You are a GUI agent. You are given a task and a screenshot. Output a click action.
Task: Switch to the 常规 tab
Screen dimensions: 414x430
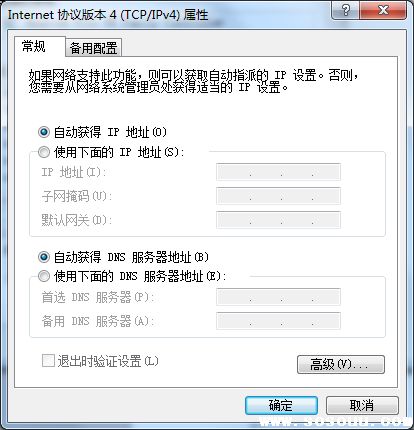(x=34, y=46)
